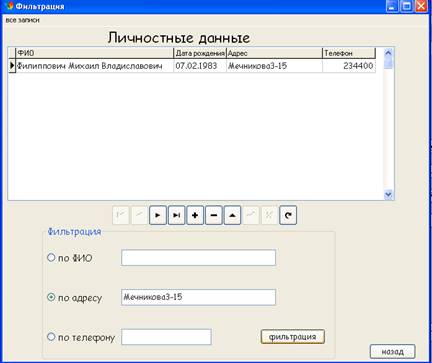Go to next record in navigator

coord(158,215)
